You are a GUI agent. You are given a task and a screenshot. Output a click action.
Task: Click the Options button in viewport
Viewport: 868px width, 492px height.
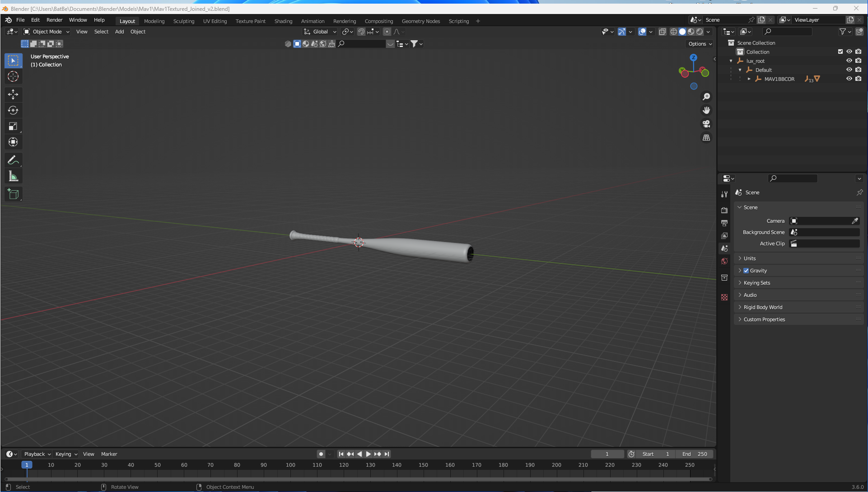tap(700, 44)
